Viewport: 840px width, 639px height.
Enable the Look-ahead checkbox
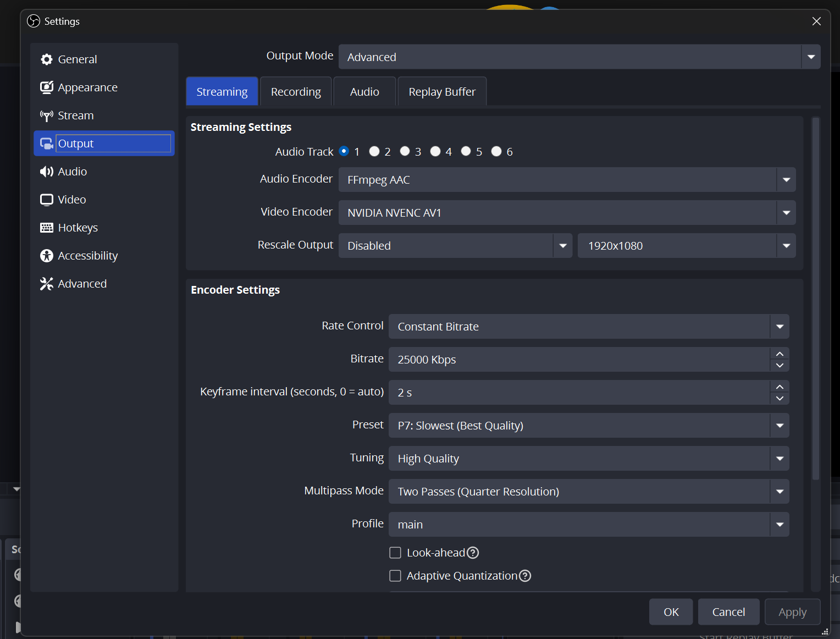(x=395, y=553)
